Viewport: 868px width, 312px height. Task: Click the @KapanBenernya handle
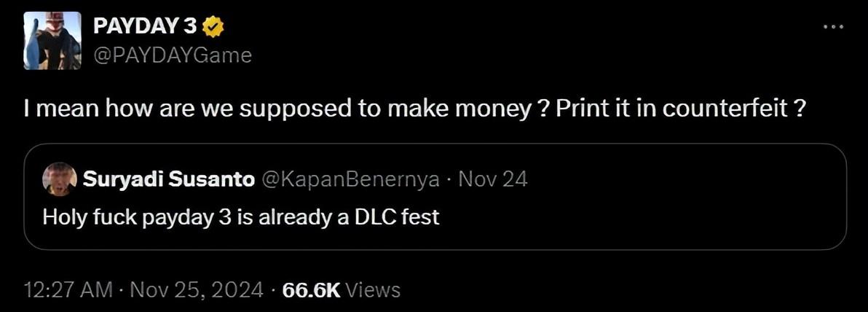pos(349,179)
